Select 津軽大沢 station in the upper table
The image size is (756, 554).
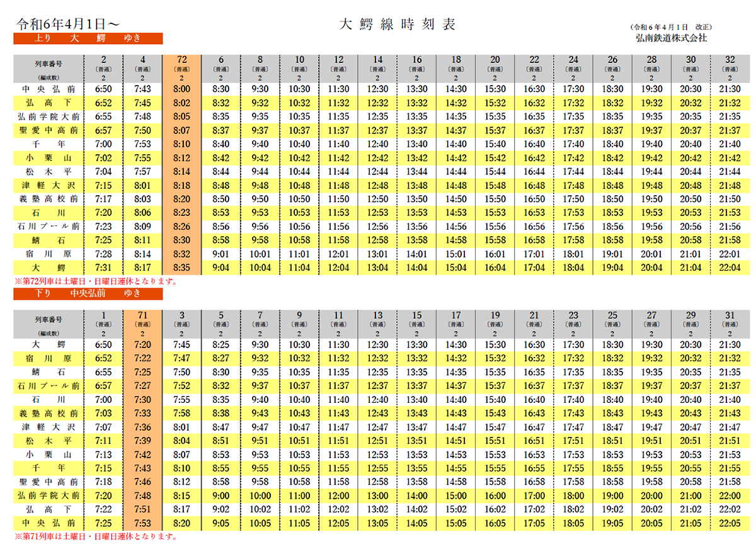[x=49, y=185]
